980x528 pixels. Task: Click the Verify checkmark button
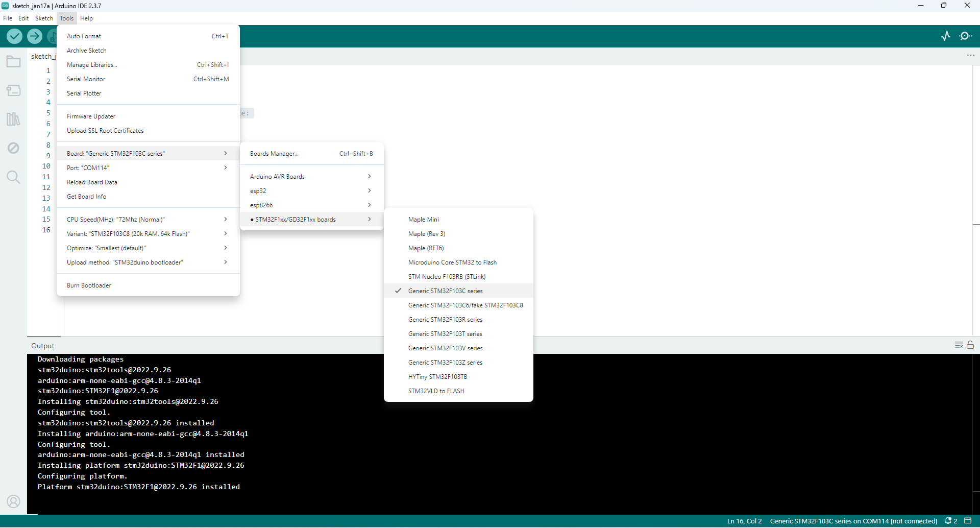pyautogui.click(x=14, y=36)
